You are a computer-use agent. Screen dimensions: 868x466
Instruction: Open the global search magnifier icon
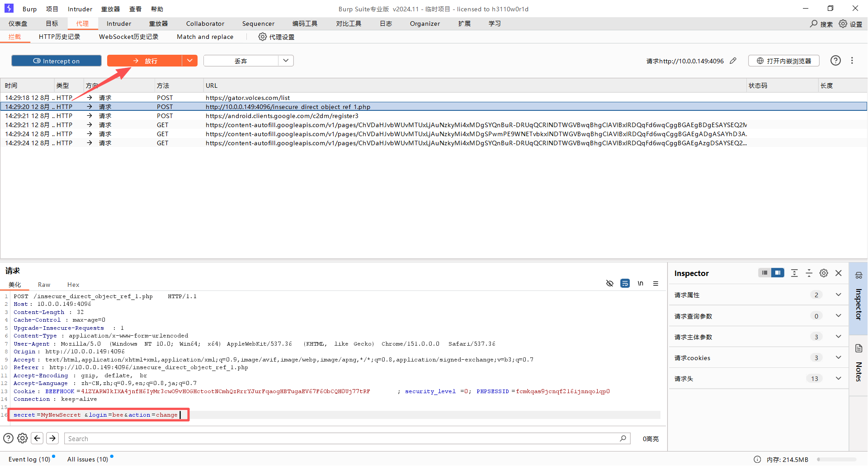pos(814,24)
